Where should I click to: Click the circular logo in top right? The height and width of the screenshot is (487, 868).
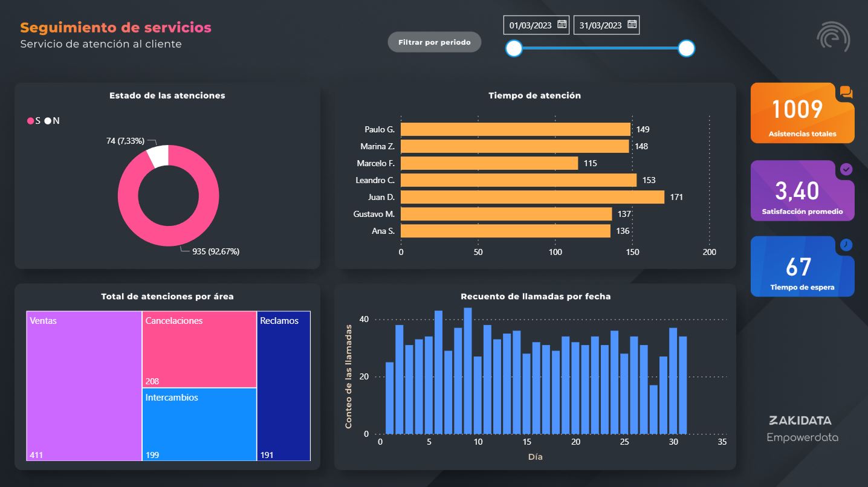click(x=833, y=37)
